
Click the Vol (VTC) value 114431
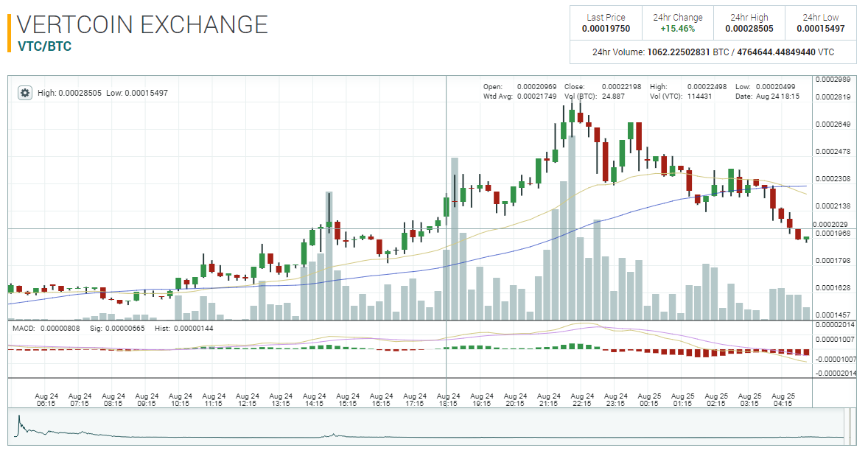[x=700, y=97]
